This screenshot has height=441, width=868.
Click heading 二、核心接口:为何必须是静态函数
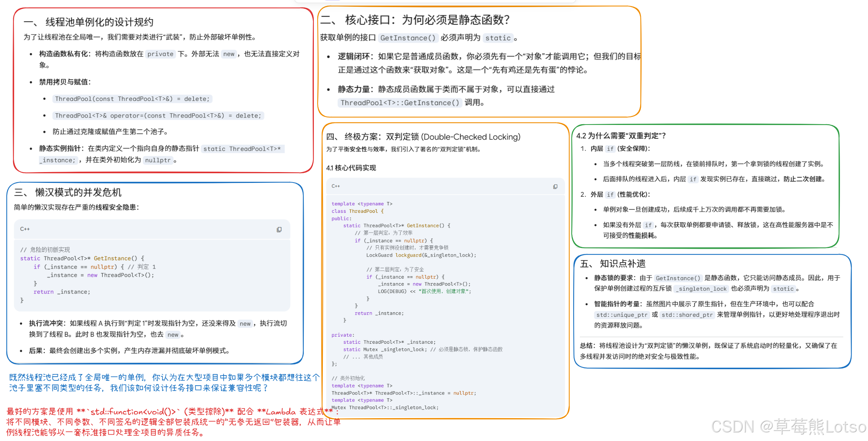tap(415, 20)
